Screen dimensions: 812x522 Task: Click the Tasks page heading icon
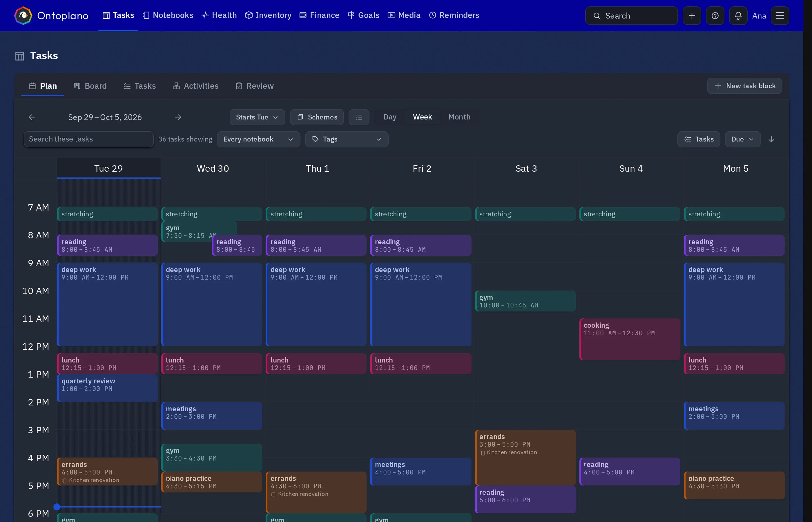click(20, 56)
